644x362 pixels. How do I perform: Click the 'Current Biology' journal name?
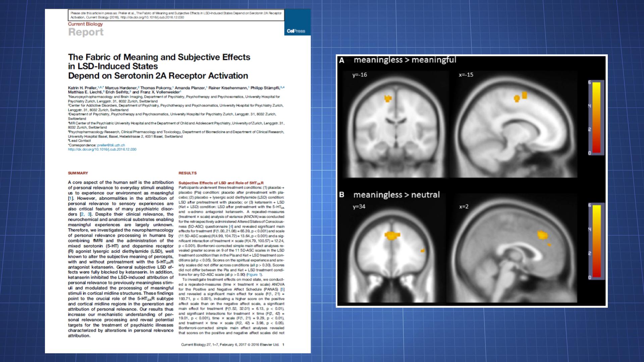pyautogui.click(x=85, y=24)
